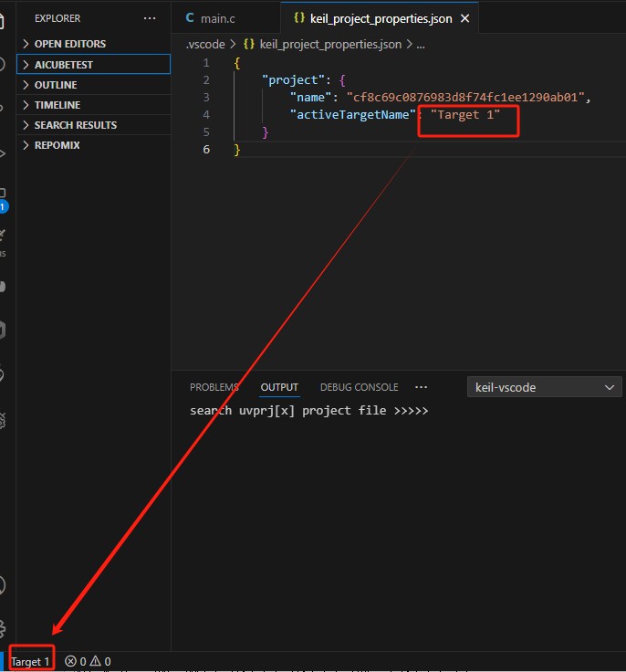This screenshot has width=626, height=672.
Task: Switch to the PROBLEMS panel tab
Action: [214, 387]
